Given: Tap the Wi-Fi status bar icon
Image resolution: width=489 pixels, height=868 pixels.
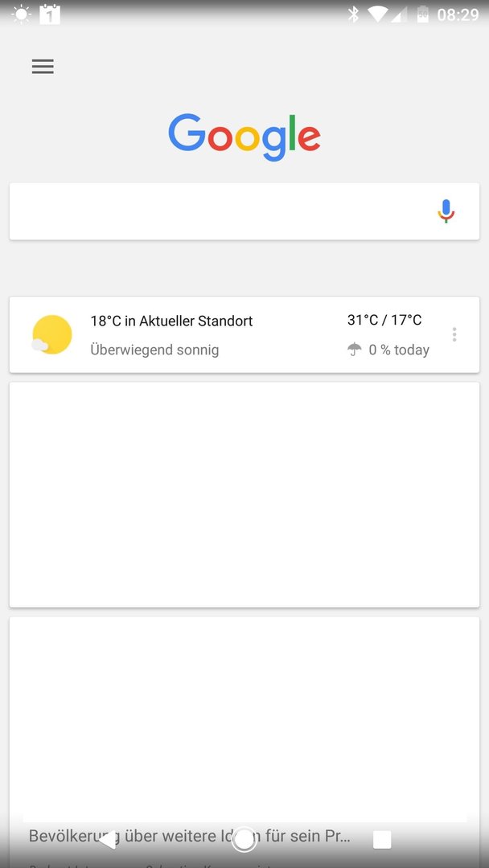Looking at the screenshot, I should tap(378, 14).
